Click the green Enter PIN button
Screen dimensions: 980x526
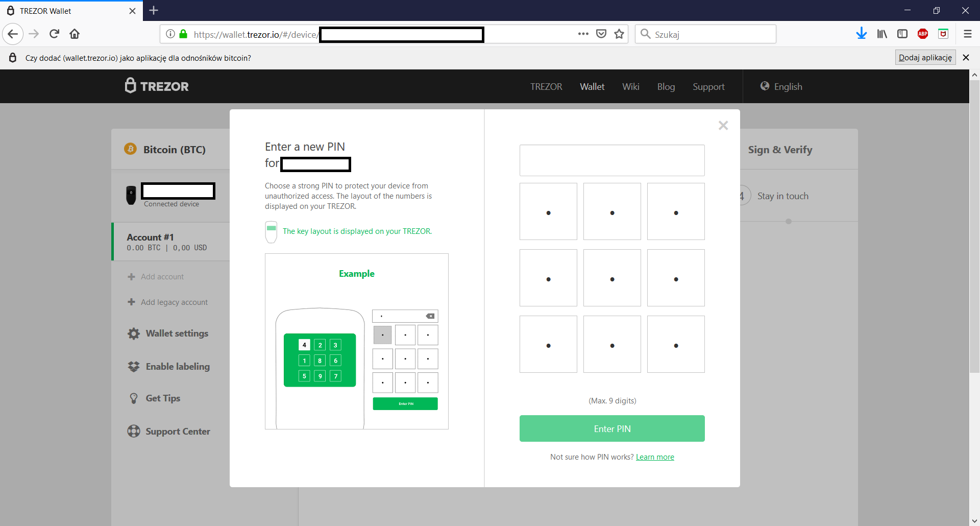point(612,428)
